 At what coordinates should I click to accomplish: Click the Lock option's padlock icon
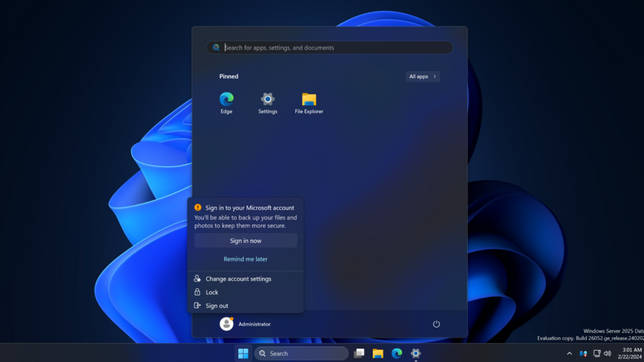[x=198, y=292]
